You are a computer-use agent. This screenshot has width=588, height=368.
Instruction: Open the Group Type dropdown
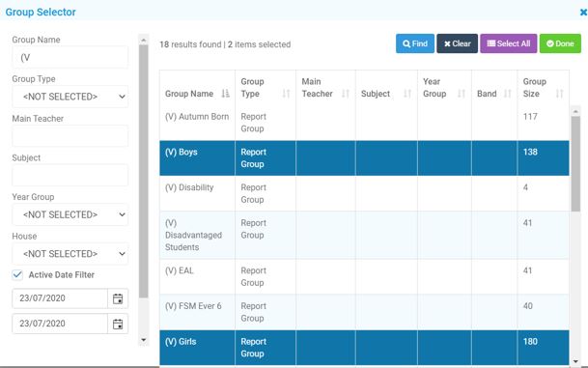pos(70,97)
